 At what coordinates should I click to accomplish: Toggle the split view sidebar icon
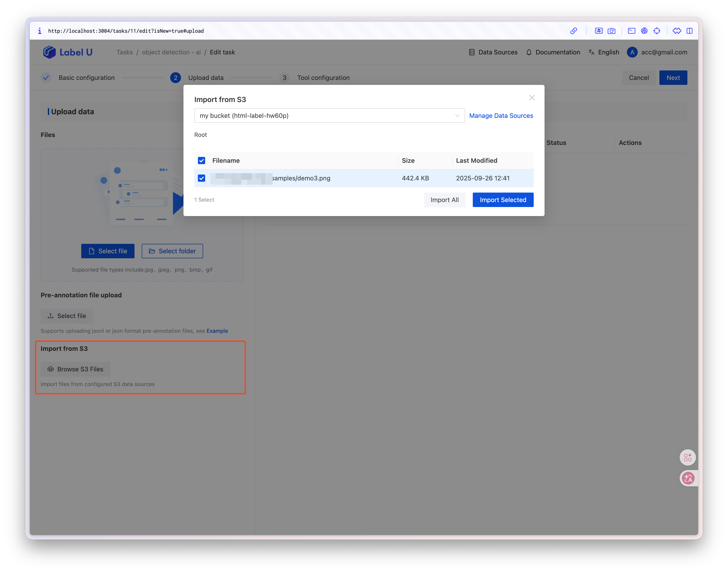(689, 31)
